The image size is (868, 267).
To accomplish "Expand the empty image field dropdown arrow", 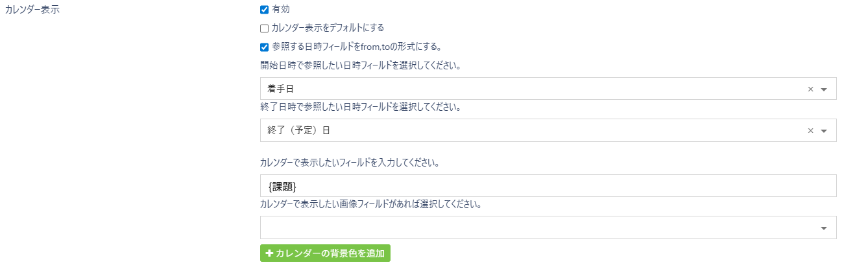I will click(x=824, y=228).
